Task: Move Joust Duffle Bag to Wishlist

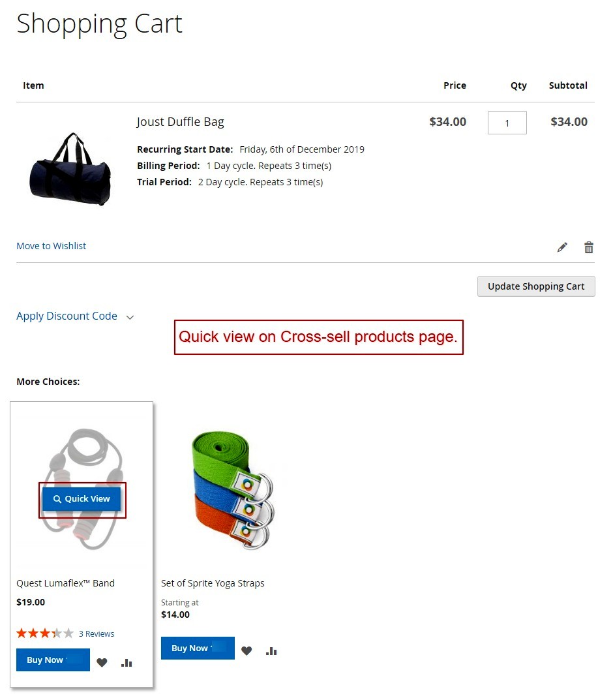Action: pos(52,246)
